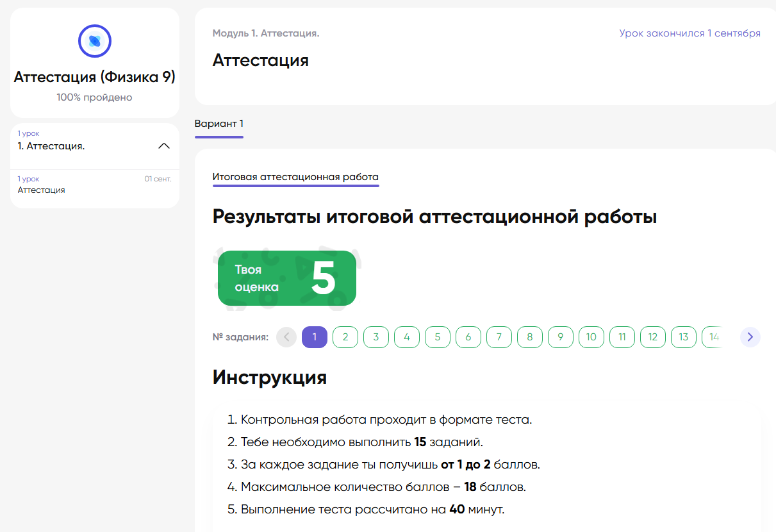Navigate to task number 12
Viewport: 776px width, 532px height.
(653, 337)
